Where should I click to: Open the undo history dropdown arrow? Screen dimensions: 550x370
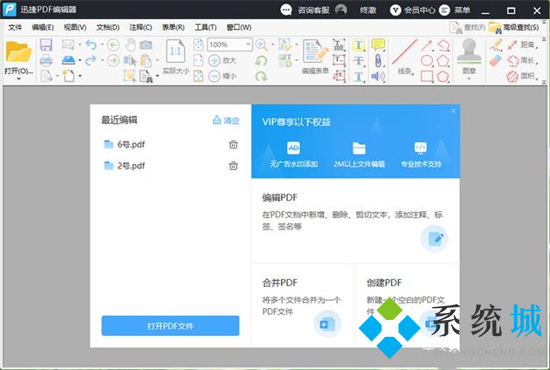(x=102, y=45)
